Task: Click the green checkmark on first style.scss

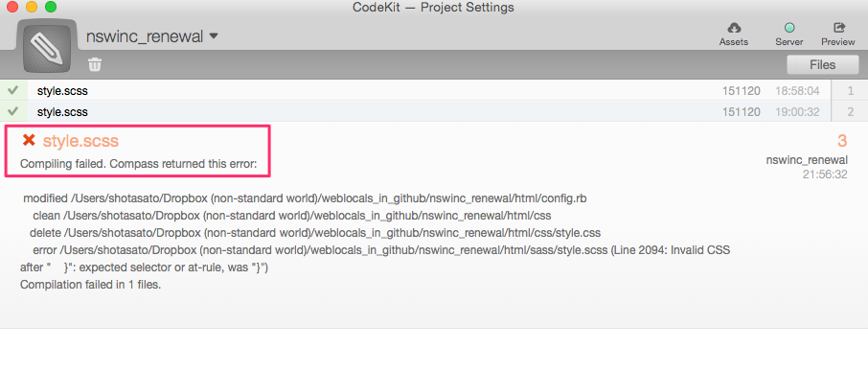Action: [13, 90]
